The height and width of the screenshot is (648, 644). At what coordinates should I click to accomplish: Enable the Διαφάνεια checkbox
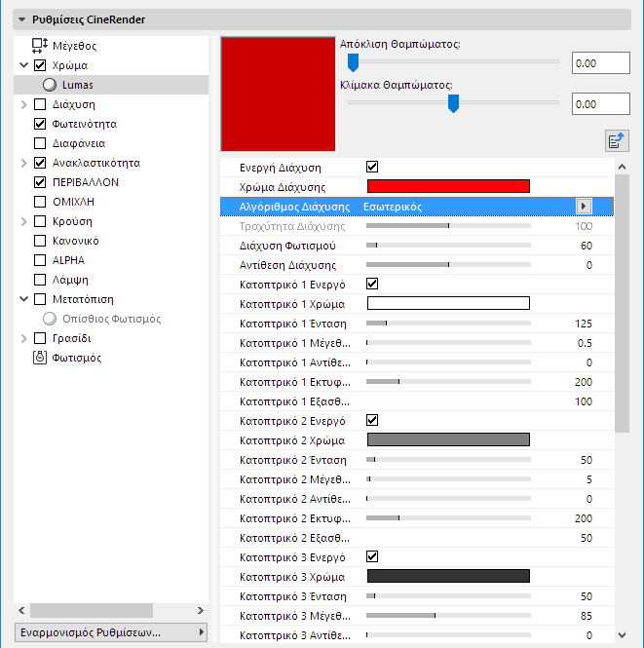(x=40, y=143)
